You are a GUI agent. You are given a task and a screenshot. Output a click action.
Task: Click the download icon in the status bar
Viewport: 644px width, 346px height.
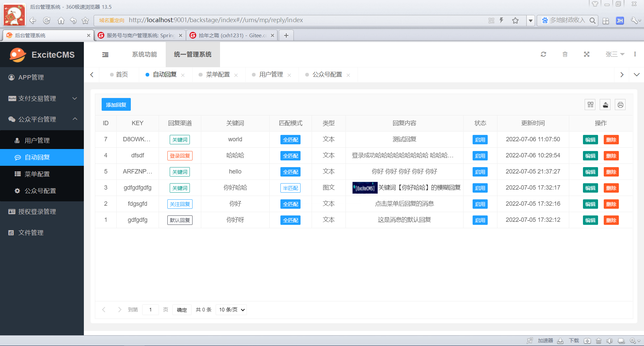[x=560, y=341]
